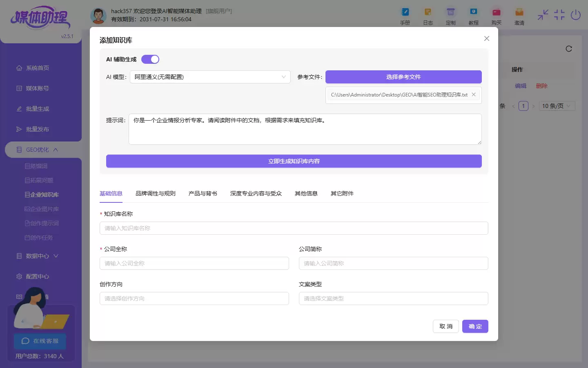
Task: Open 创作提示词 submenu item
Action: (x=41, y=223)
